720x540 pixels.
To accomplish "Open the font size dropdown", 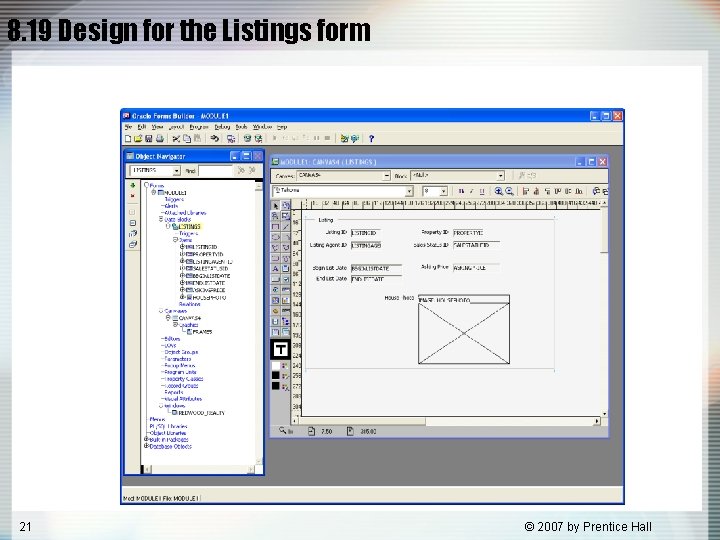I will coord(444,191).
